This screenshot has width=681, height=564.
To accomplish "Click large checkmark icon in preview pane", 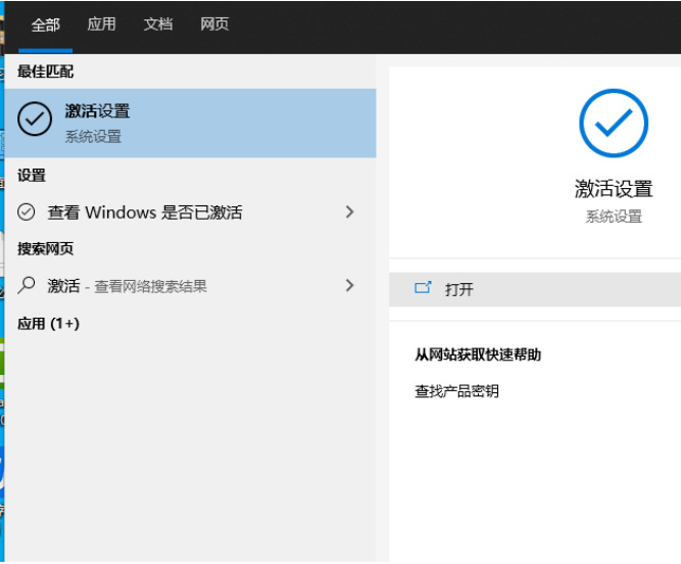I will pyautogui.click(x=613, y=123).
